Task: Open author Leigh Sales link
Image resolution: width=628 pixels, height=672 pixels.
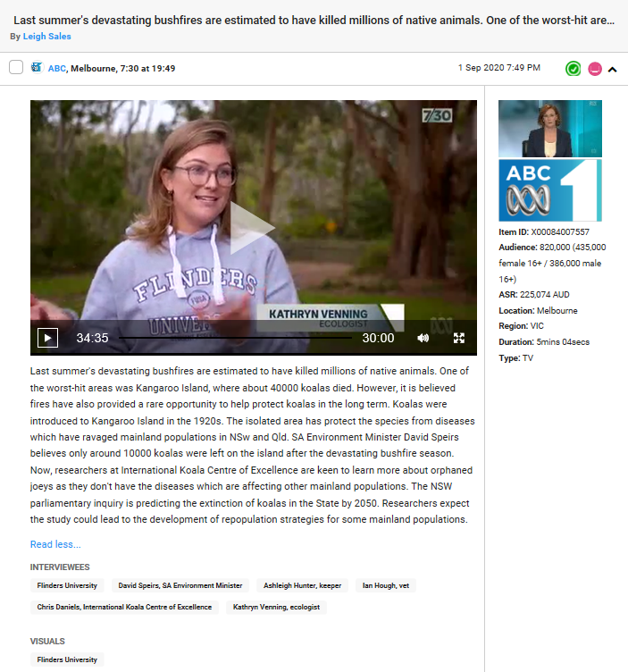Action: click(x=47, y=37)
